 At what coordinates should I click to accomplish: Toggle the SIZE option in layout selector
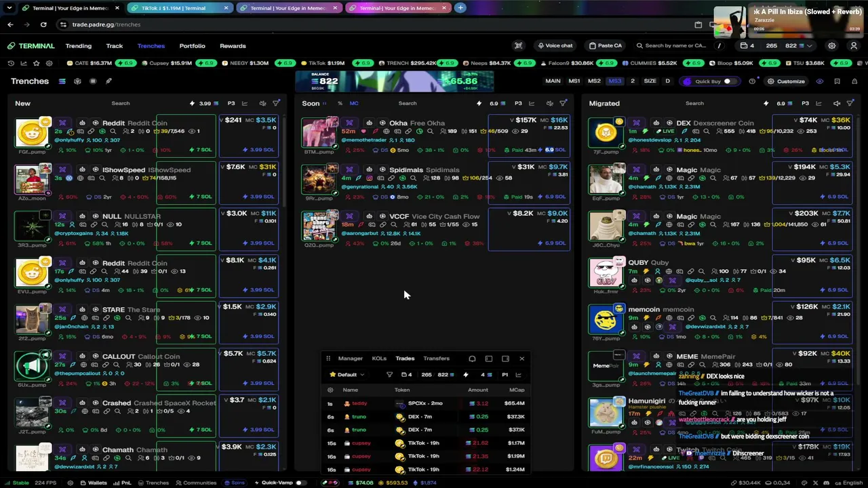coord(650,81)
